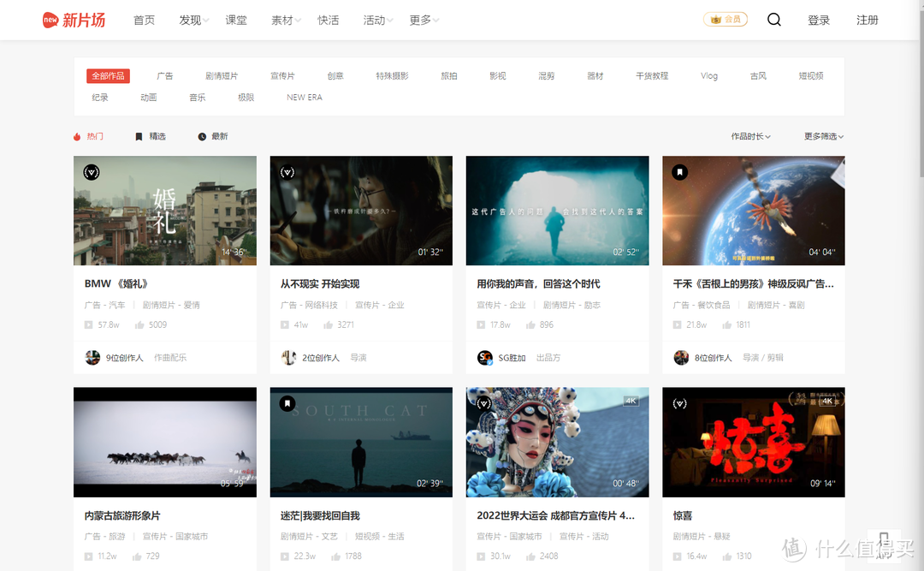This screenshot has width=924, height=571.
Task: Click the 登录 login button
Action: coord(819,19)
